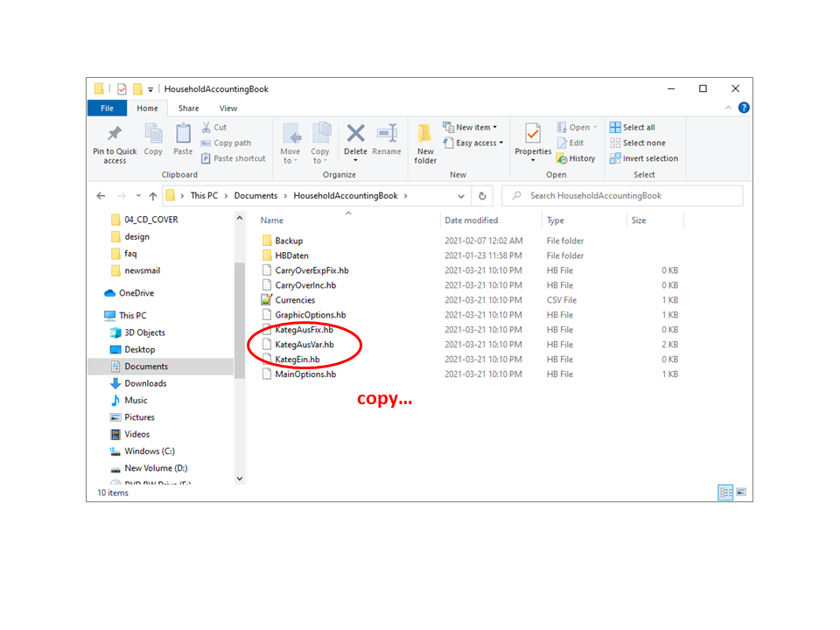The height and width of the screenshot is (630, 840).
Task: Click the Rename icon in ribbon
Action: pos(387,134)
